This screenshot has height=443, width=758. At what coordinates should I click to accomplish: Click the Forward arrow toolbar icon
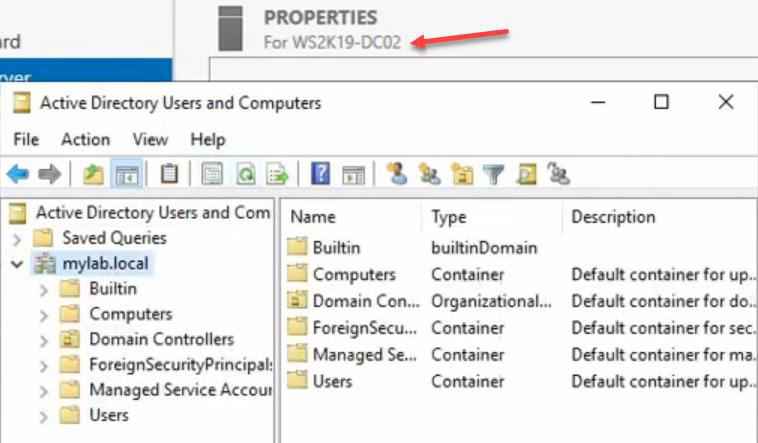[49, 174]
